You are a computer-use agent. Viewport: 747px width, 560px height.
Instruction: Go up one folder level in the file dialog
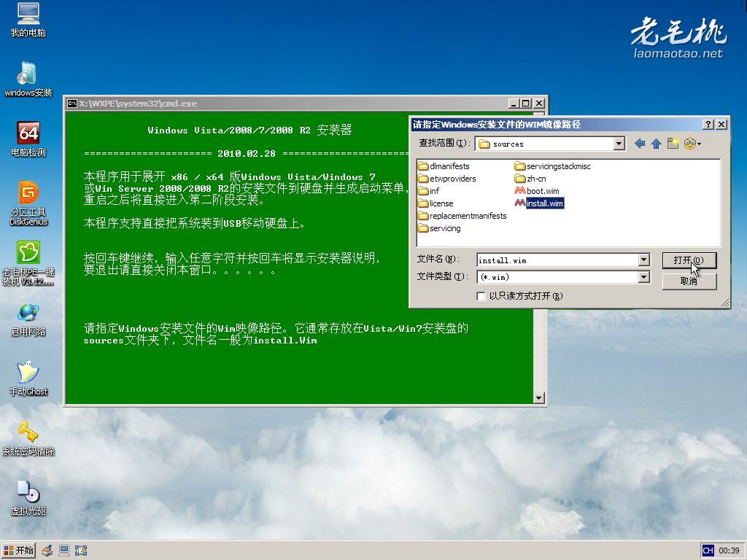(656, 144)
